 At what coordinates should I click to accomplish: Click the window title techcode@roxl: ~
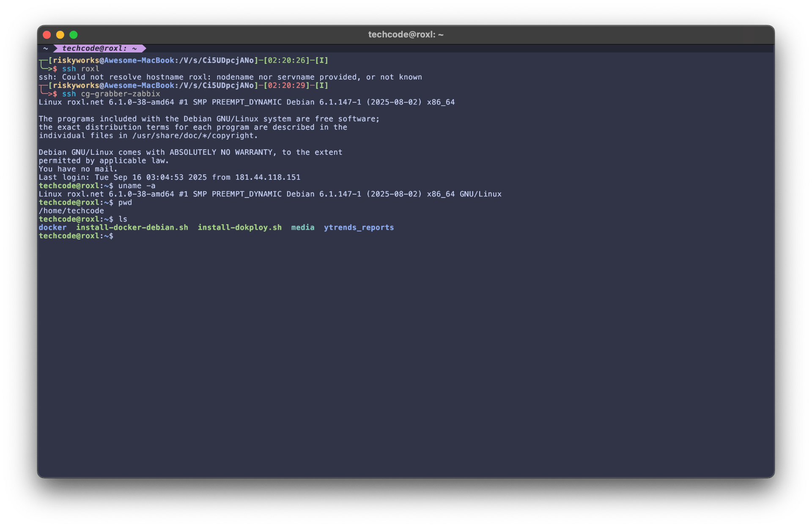coord(405,35)
